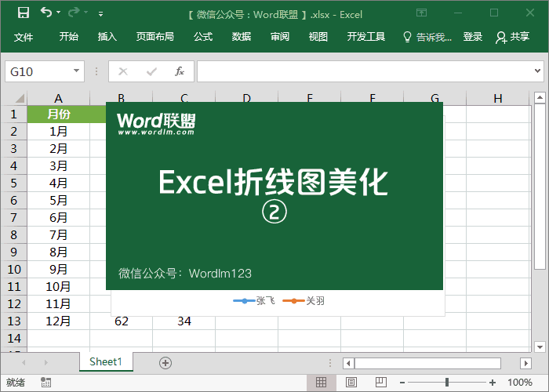Add a new sheet with plus icon
Image resolution: width=549 pixels, height=392 pixels.
pyautogui.click(x=165, y=363)
